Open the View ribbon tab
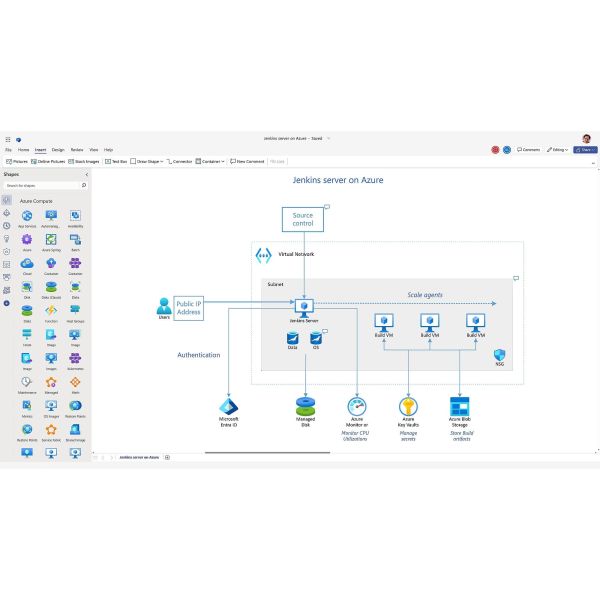 coord(94,150)
